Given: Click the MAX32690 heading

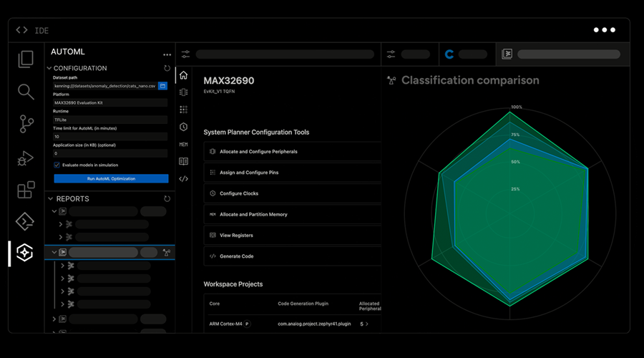Looking at the screenshot, I should (229, 81).
